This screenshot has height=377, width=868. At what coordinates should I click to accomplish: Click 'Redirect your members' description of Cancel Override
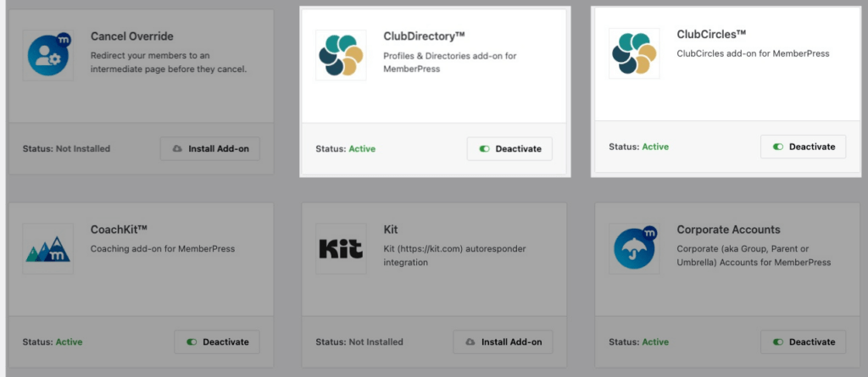tap(169, 63)
